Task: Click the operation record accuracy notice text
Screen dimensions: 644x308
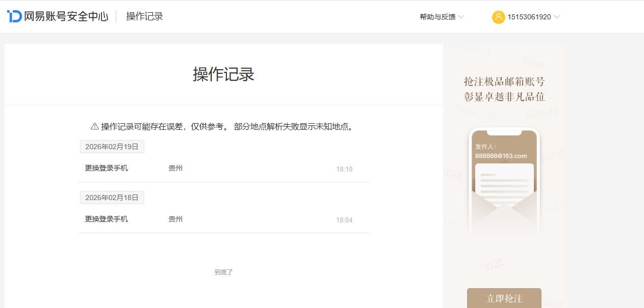Action: 227,126
